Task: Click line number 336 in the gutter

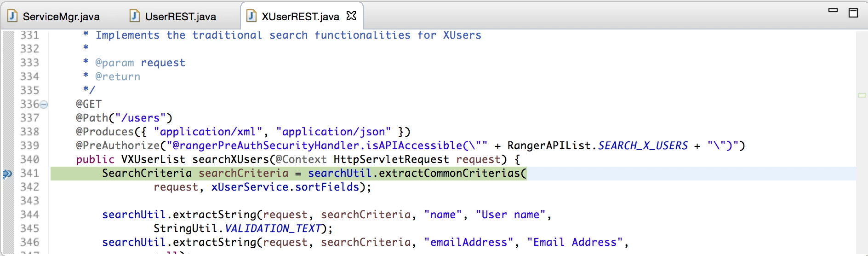Action: [x=29, y=104]
